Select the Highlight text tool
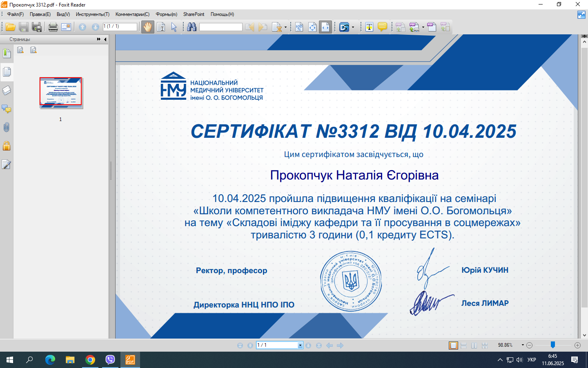The height and width of the screenshot is (368, 588). pos(369,27)
